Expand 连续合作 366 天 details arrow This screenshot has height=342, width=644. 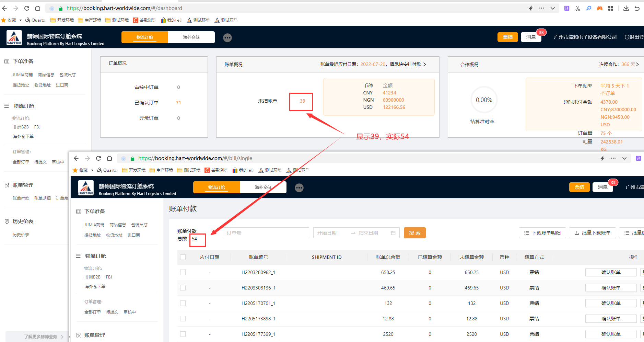637,64
